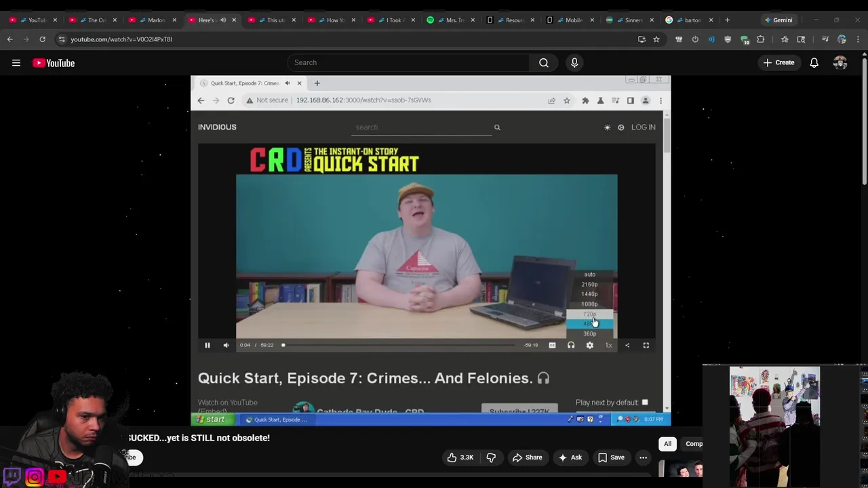Toggle captions in the Invidious player
Viewport: 868px width, 488px height.
(552, 346)
